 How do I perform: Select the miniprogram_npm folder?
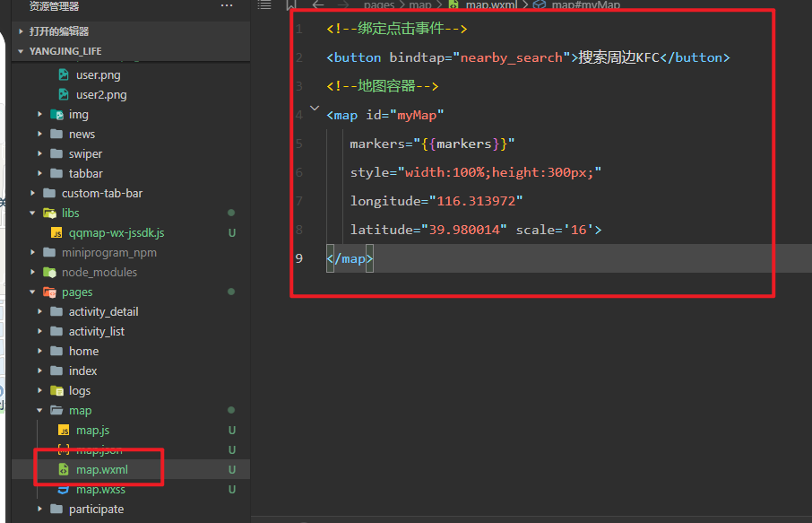coord(108,252)
